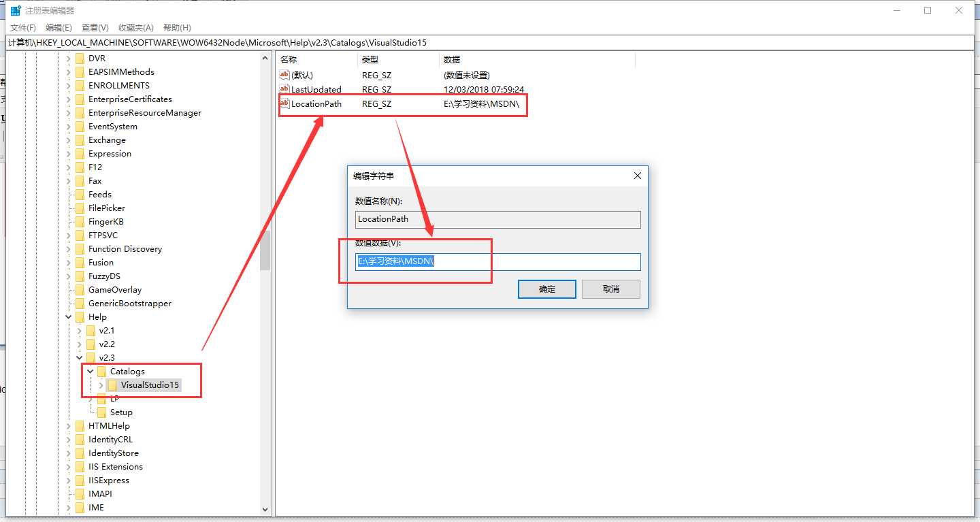The image size is (980, 522).
Task: Click the 确定 button in the dialog
Action: (547, 289)
